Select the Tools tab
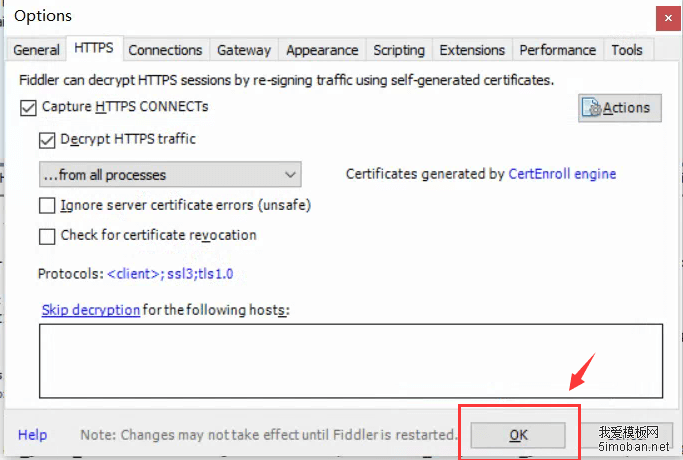683x460 pixels. coord(627,50)
